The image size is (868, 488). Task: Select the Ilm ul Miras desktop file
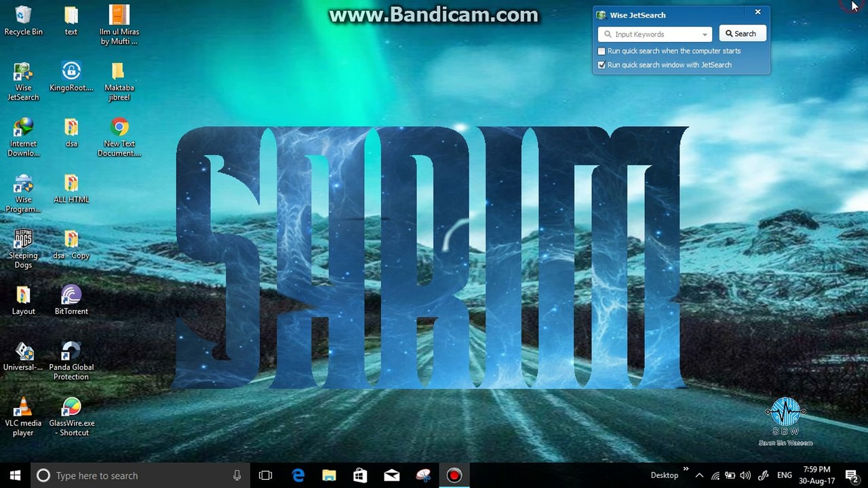pos(119,25)
